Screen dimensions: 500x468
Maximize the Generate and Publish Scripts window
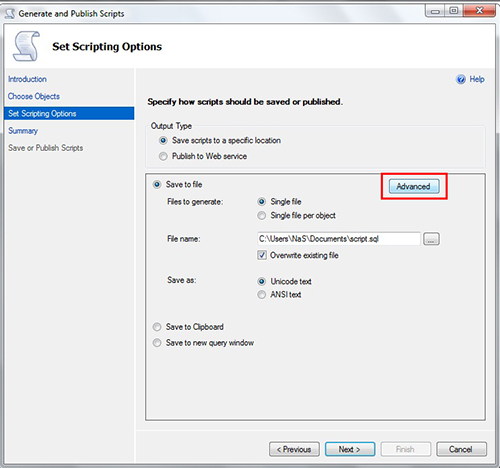(454, 11)
